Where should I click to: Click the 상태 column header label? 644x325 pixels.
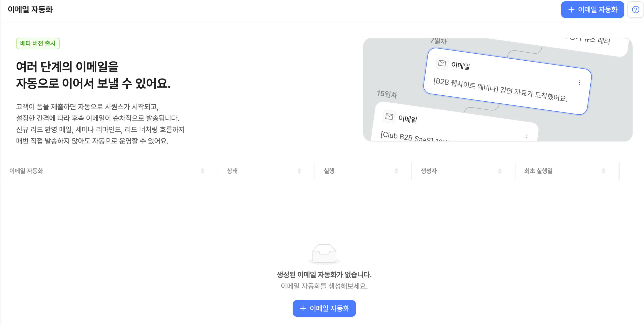coord(232,171)
